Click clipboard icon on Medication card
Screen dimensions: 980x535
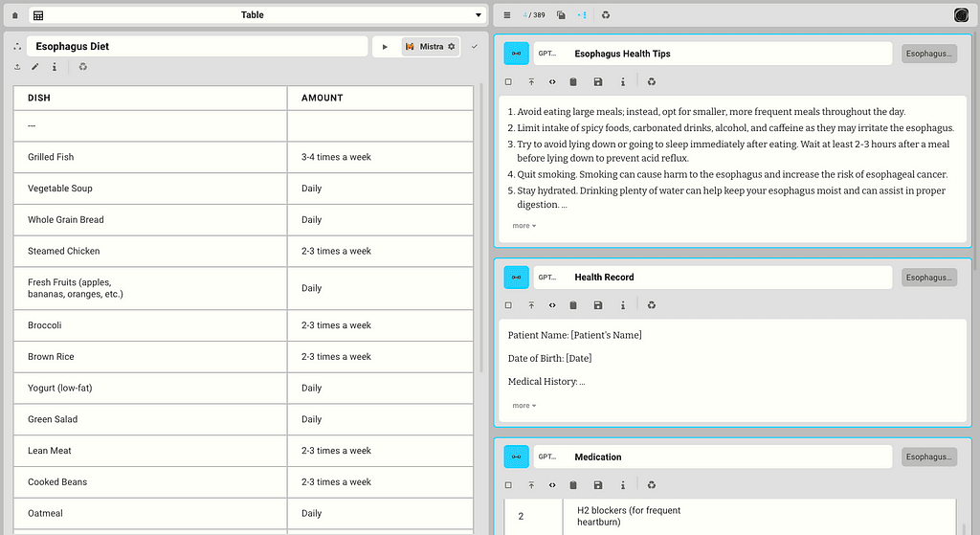click(x=573, y=485)
